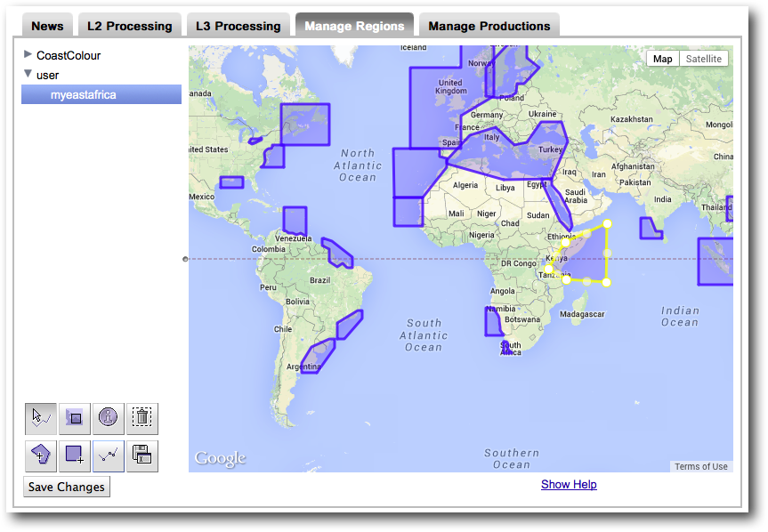Select the edit-region pointer tool
The width and height of the screenshot is (768, 532).
pos(41,418)
